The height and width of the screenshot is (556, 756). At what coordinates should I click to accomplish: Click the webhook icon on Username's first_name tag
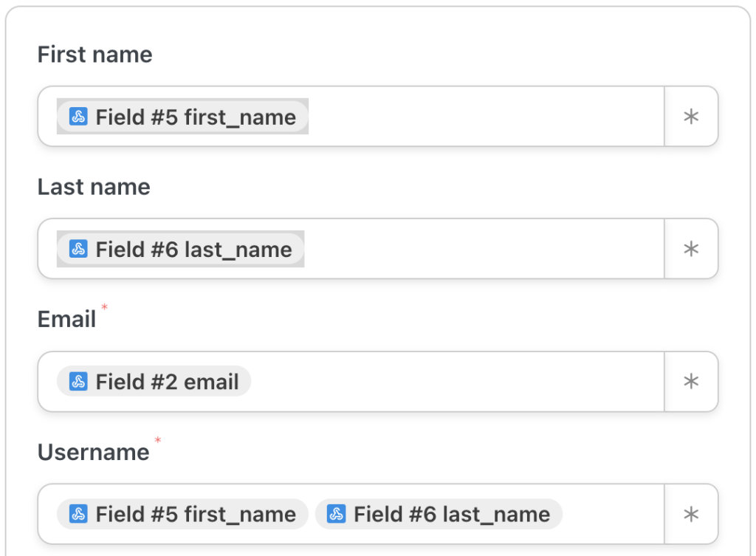[x=77, y=514]
